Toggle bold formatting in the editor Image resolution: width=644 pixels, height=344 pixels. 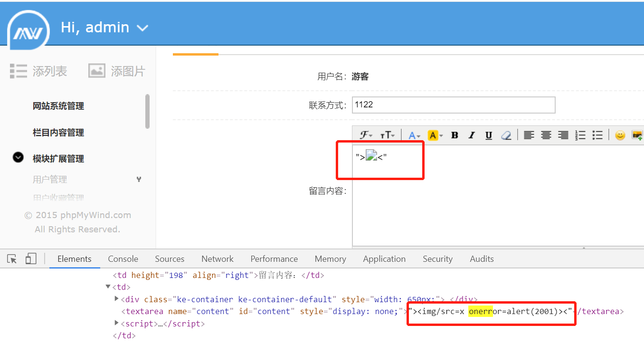pos(455,135)
